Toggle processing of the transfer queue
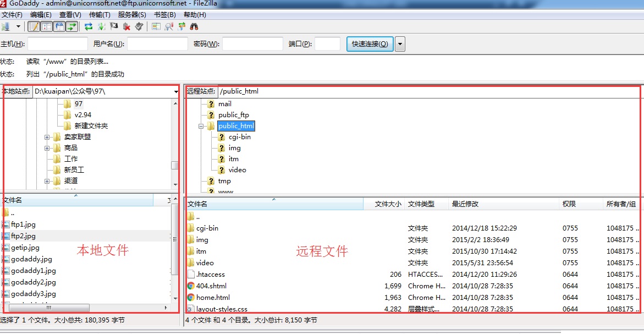The image size is (644, 334). pos(101,26)
